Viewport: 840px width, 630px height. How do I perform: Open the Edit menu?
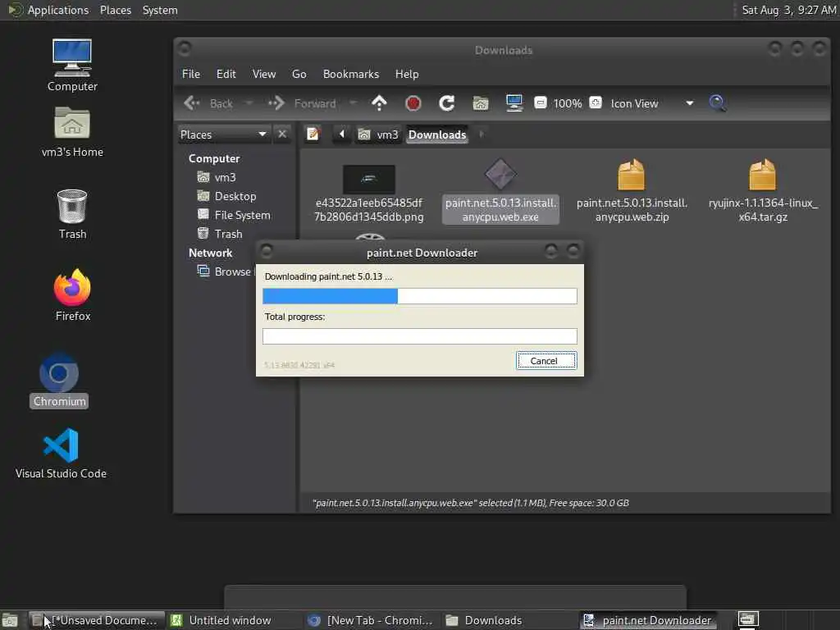(x=226, y=74)
